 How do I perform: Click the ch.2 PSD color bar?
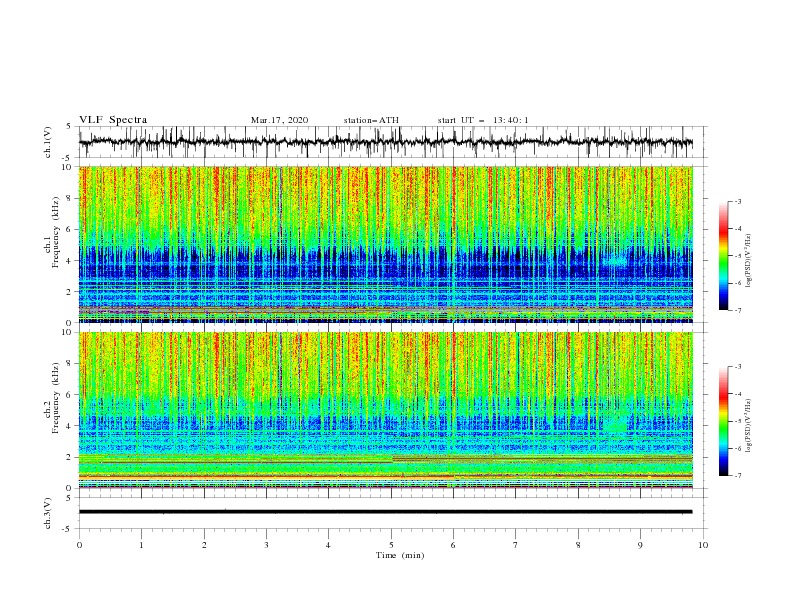tap(724, 421)
